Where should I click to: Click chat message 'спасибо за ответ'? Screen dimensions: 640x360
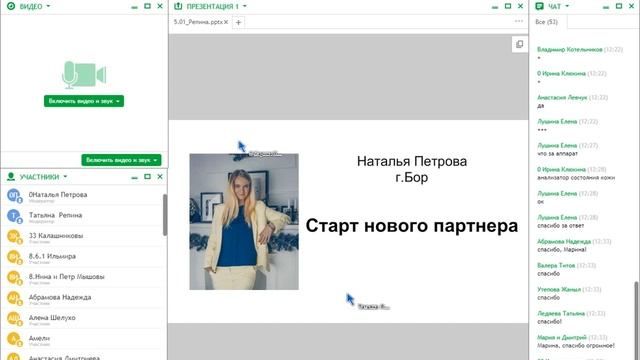tap(560, 226)
